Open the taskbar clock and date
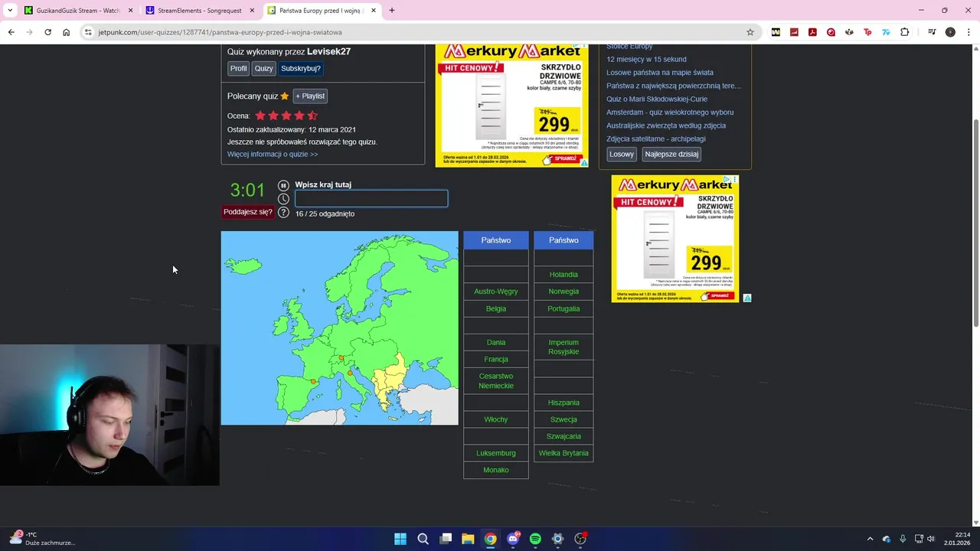Image resolution: width=980 pixels, height=551 pixels. point(958,539)
